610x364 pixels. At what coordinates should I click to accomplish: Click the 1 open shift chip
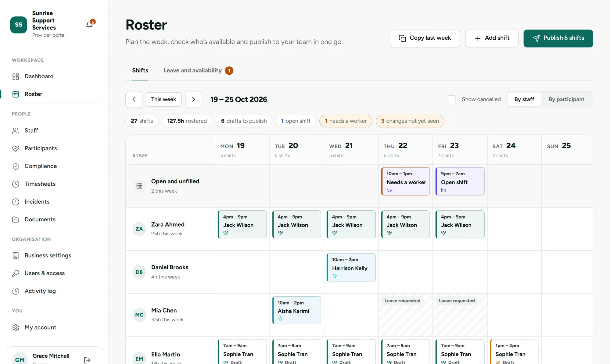click(296, 121)
